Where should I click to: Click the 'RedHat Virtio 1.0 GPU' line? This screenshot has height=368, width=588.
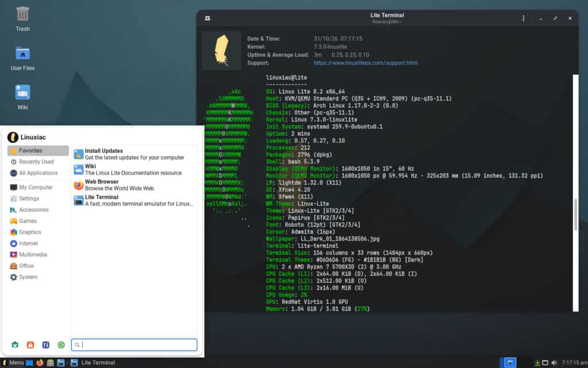pyautogui.click(x=307, y=302)
